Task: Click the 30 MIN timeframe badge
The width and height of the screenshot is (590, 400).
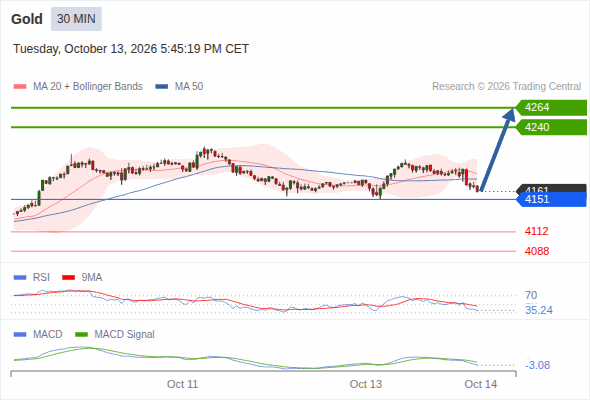Action: coord(76,19)
